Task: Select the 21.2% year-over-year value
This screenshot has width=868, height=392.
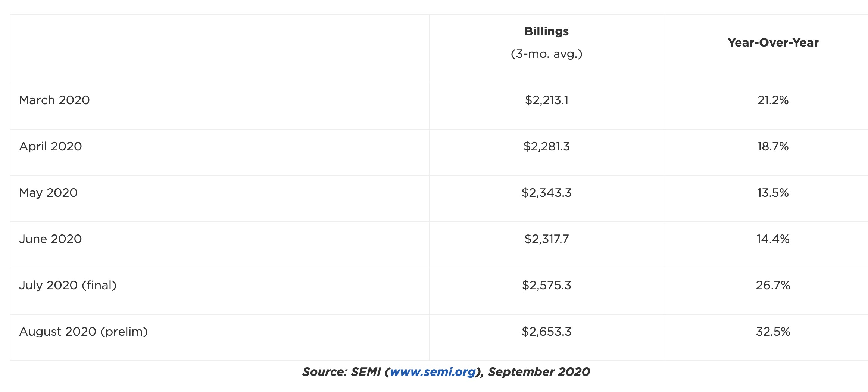Action: click(x=773, y=100)
